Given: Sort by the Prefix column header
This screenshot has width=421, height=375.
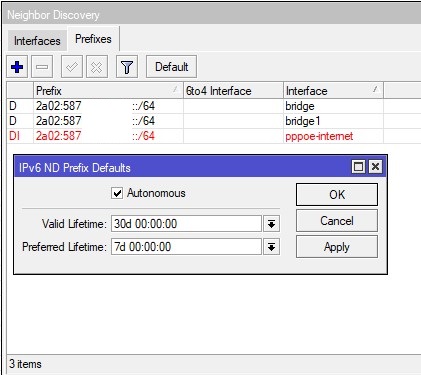Looking at the screenshot, I should click(108, 91).
